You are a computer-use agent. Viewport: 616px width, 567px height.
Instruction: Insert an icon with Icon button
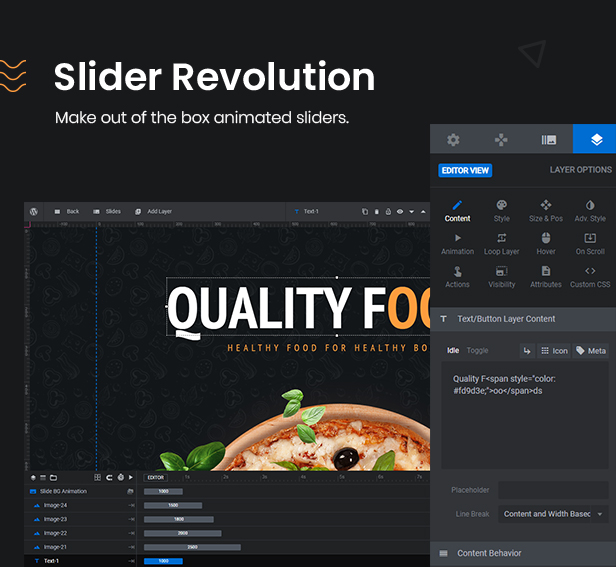(x=554, y=350)
